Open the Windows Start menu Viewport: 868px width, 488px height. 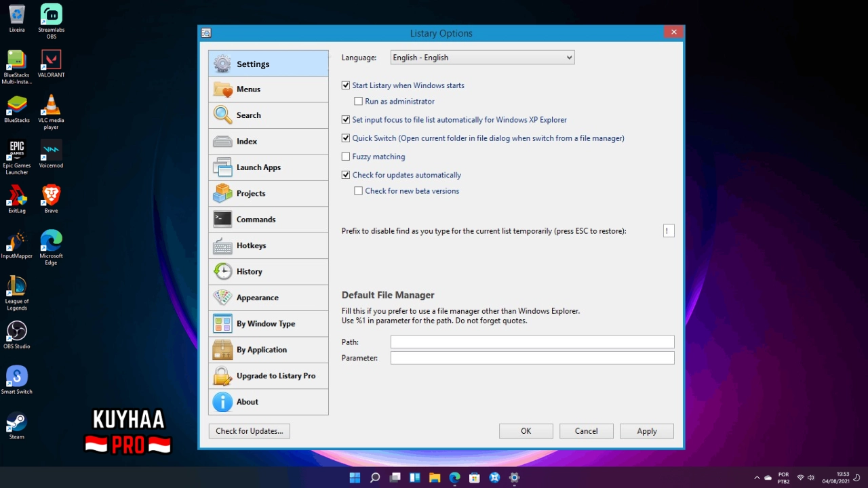coord(355,478)
